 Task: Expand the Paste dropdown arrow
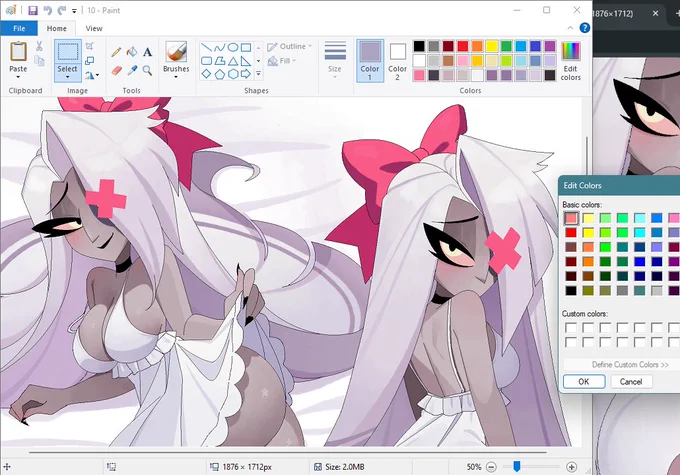18,77
